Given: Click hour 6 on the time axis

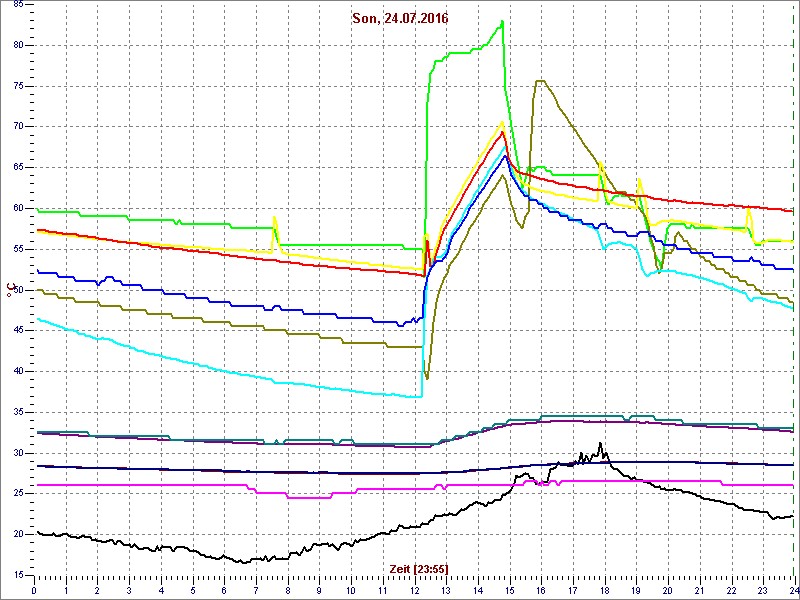Looking at the screenshot, I should coord(224,591).
